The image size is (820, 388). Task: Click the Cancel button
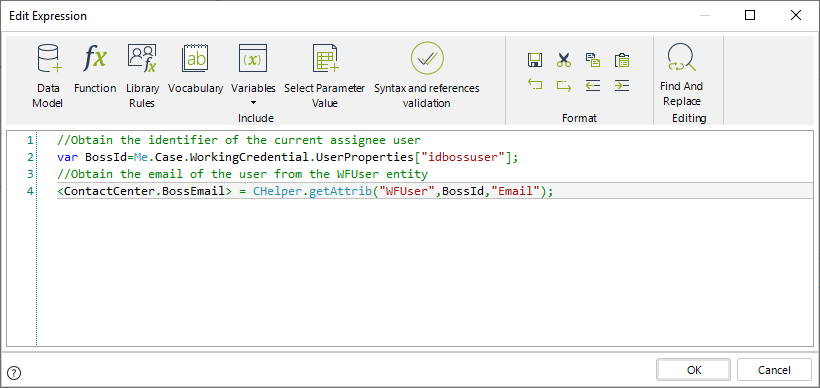click(774, 370)
